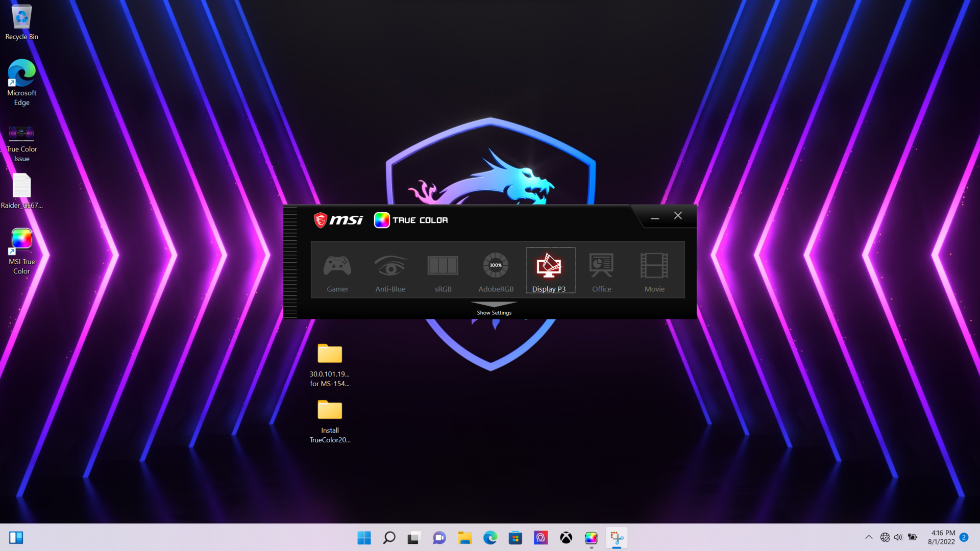The height and width of the screenshot is (551, 980).
Task: Switch to sRGB color mode
Action: [x=443, y=270]
